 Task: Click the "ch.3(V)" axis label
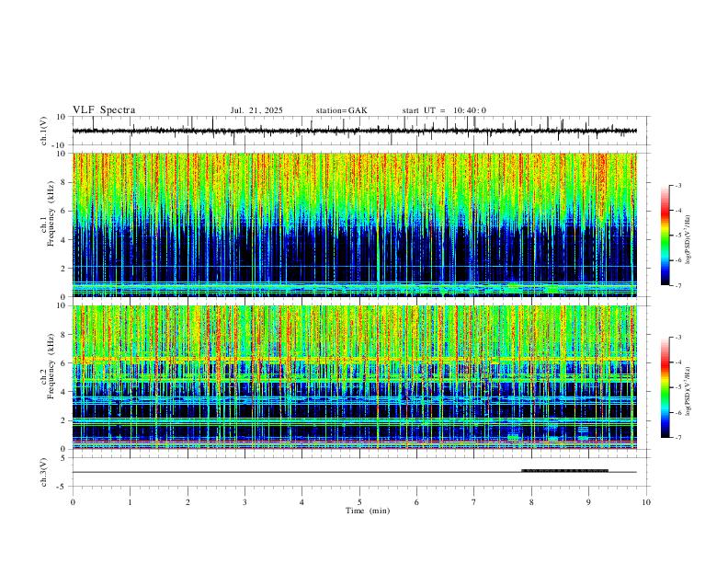pos(44,472)
